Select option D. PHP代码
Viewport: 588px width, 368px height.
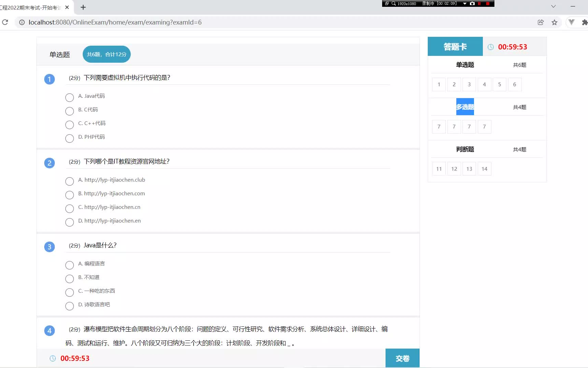click(69, 138)
